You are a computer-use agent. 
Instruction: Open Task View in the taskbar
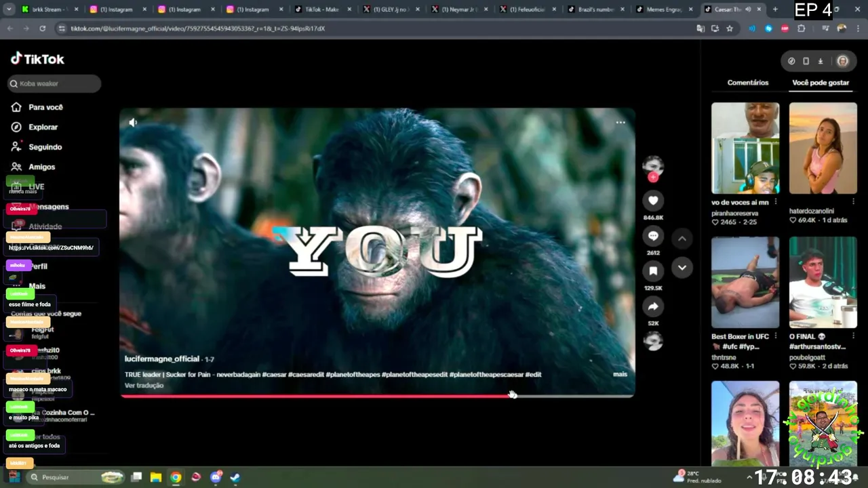(136, 477)
